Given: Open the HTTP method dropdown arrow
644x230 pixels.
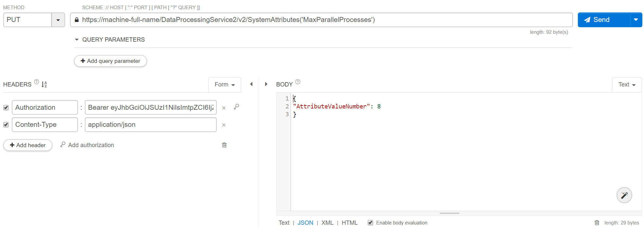Looking at the screenshot, I should pyautogui.click(x=58, y=20).
